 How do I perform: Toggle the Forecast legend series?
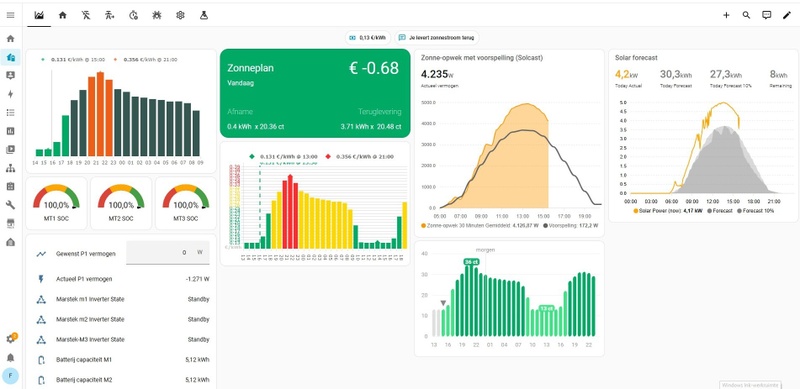pyautogui.click(x=719, y=210)
